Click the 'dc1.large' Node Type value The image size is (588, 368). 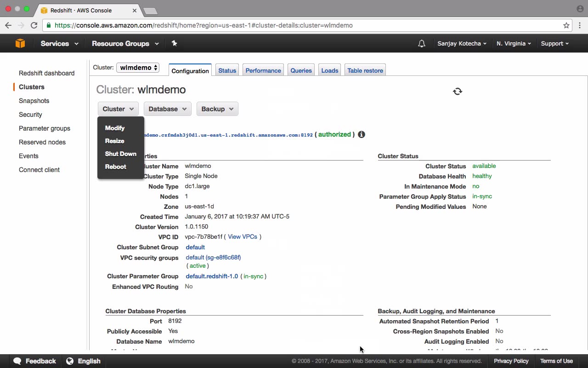[197, 186]
